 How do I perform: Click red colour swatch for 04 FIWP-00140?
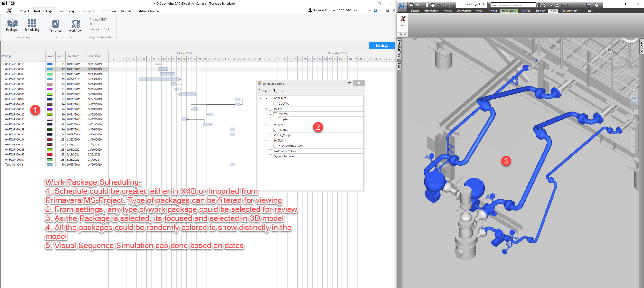click(50, 154)
